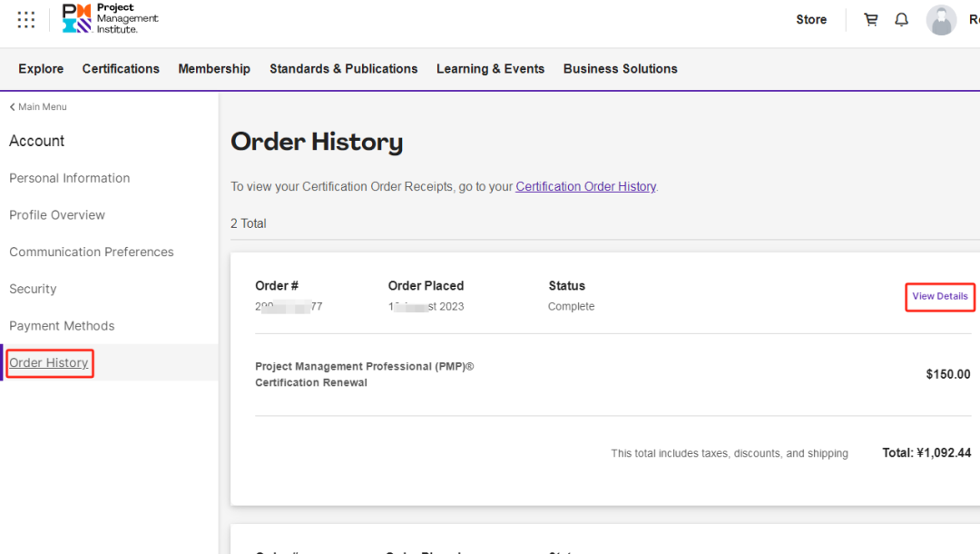Open the user profile avatar
This screenshot has height=554, width=980.
[x=941, y=20]
